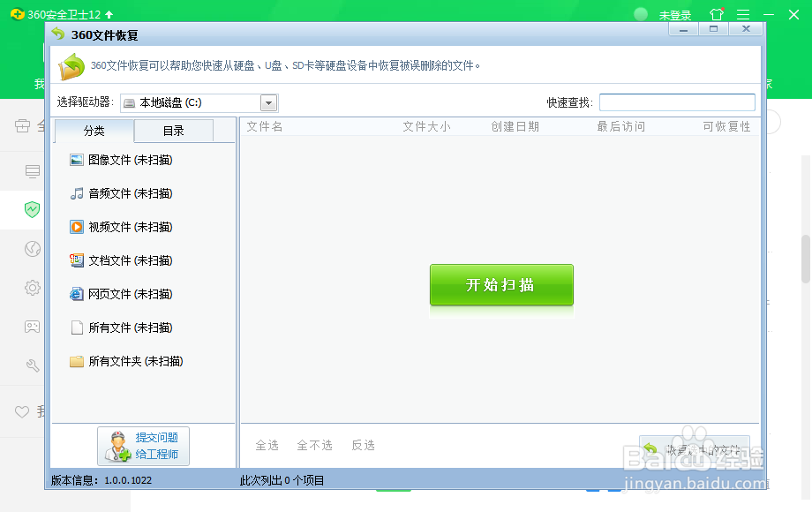812x512 pixels.
Task: Open the hamburger main menu icon
Action: pyautogui.click(x=742, y=14)
